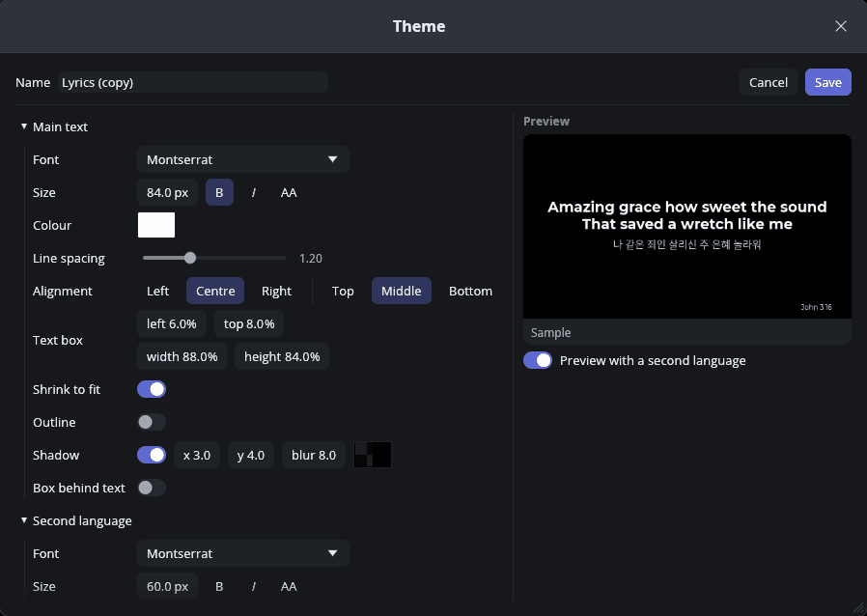This screenshot has width=867, height=616.
Task: Open the Main text Font dropdown
Action: [x=242, y=159]
